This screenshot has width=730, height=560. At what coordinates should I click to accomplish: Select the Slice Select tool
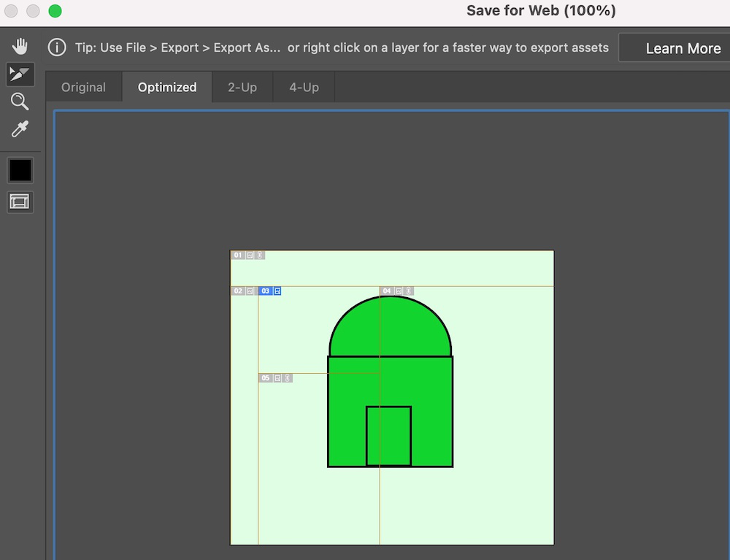click(20, 74)
